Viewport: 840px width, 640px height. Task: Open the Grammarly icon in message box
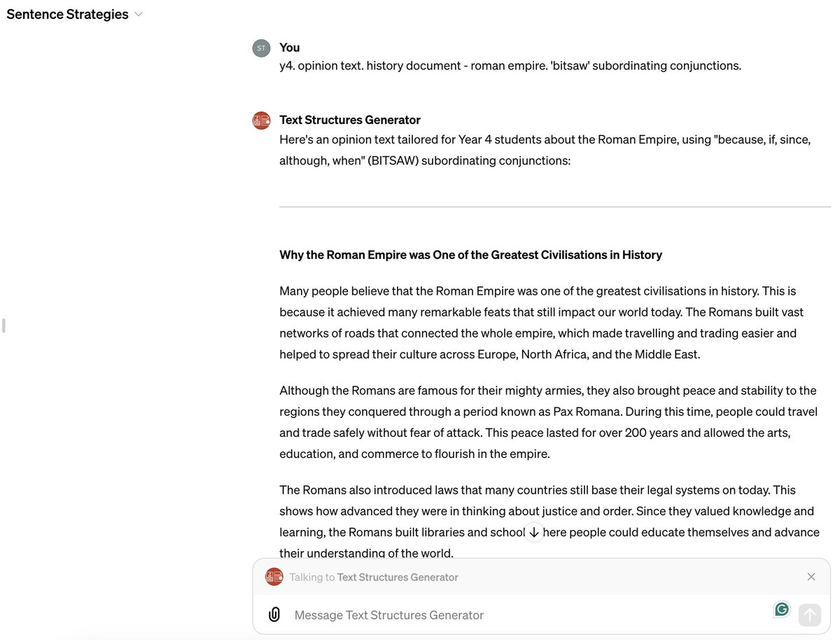point(782,609)
